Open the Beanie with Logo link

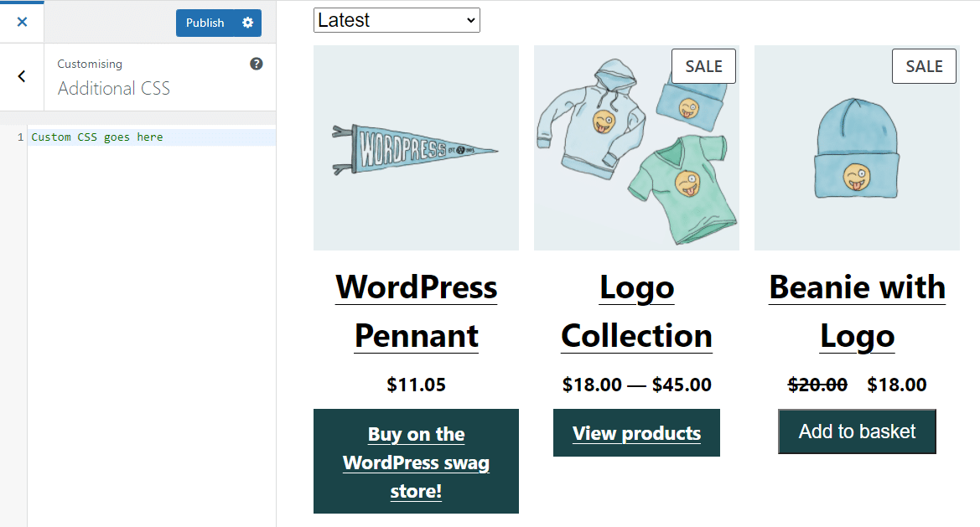pos(856,311)
